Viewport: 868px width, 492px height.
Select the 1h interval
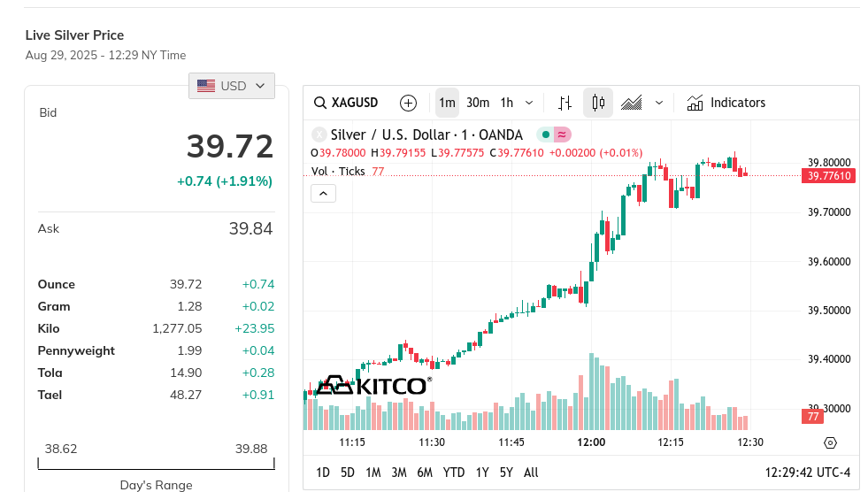pos(506,103)
